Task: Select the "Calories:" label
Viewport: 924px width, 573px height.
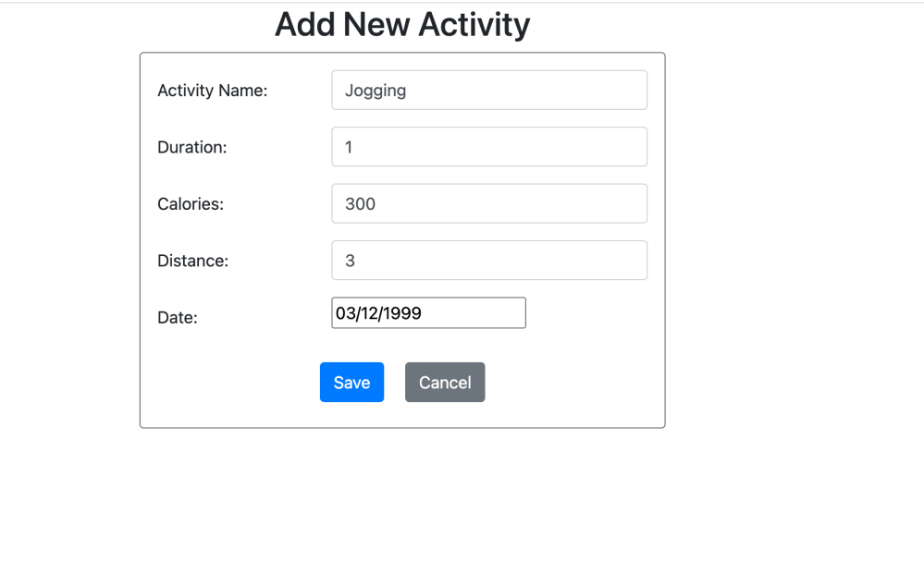Action: coord(191,204)
